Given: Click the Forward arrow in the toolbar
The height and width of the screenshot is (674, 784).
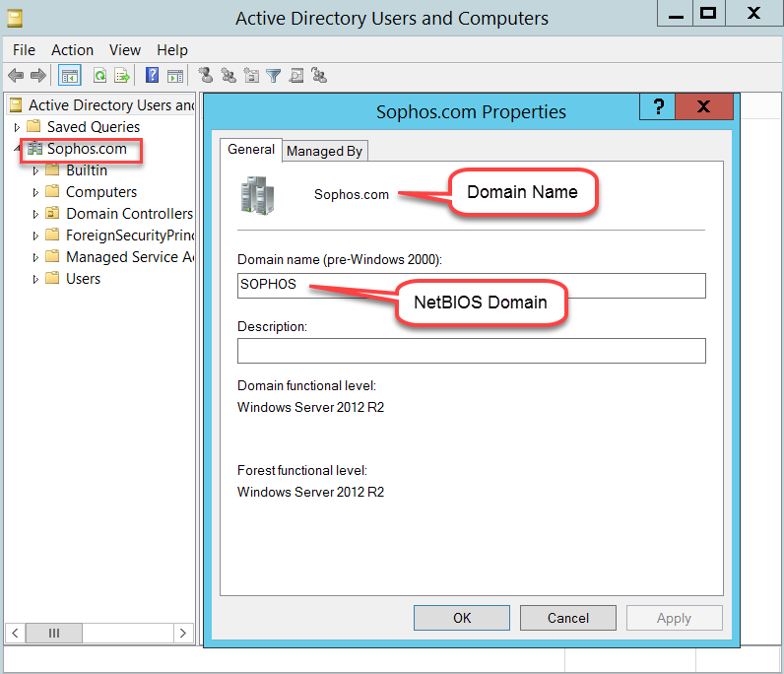Looking at the screenshot, I should 38,76.
